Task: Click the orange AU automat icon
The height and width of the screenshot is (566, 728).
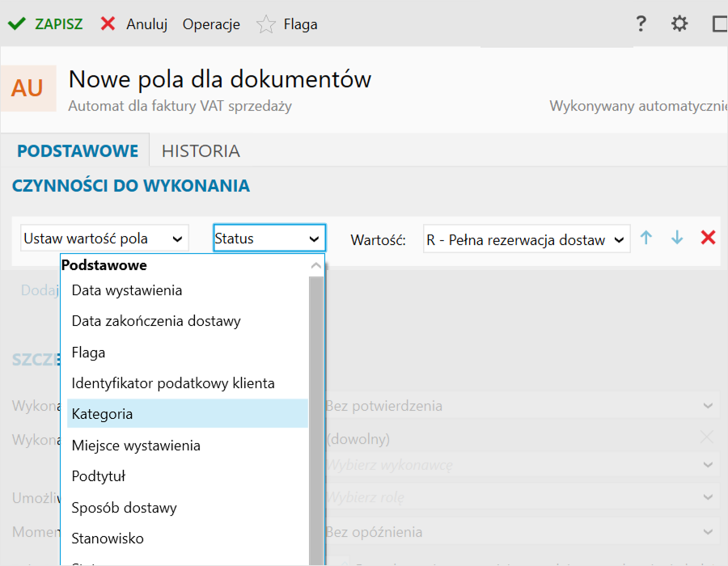Action: click(x=28, y=88)
